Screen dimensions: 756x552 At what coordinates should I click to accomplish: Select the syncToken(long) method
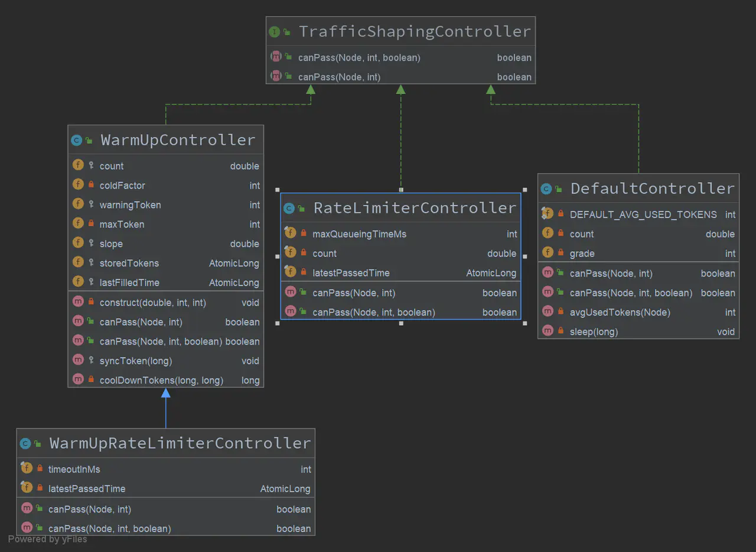(x=166, y=361)
